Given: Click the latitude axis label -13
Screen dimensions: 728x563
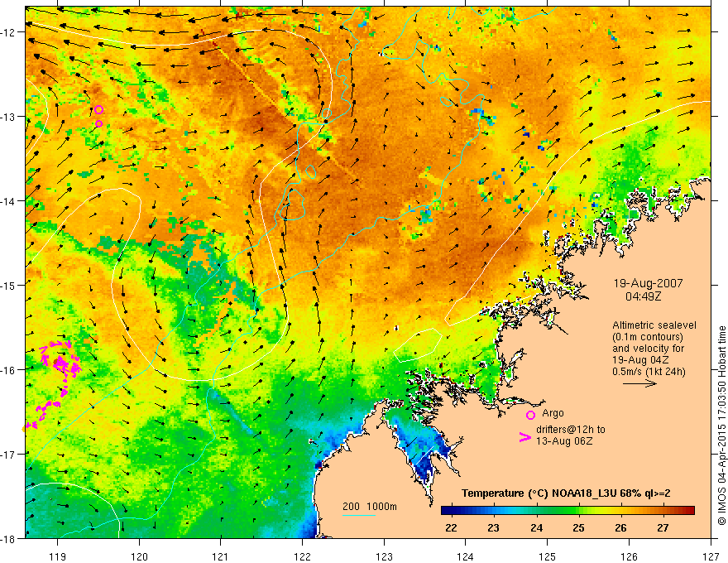Looking at the screenshot, I should (x=9, y=117).
